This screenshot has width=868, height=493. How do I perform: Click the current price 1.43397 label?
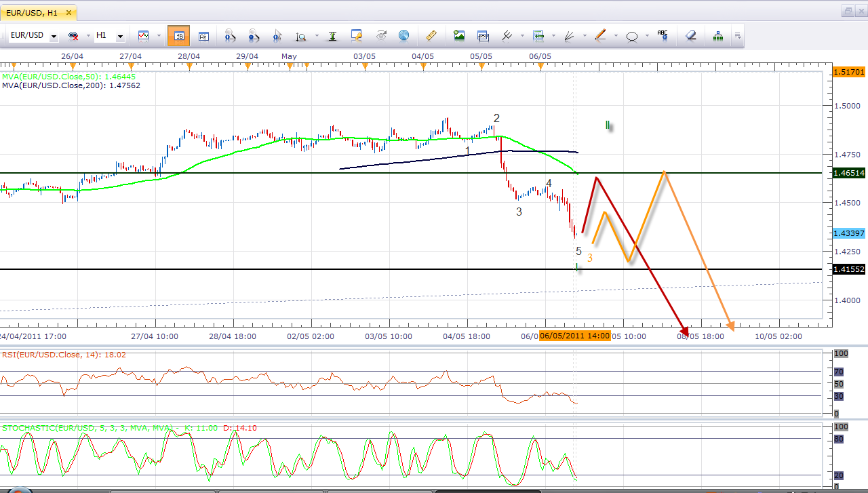(x=849, y=233)
